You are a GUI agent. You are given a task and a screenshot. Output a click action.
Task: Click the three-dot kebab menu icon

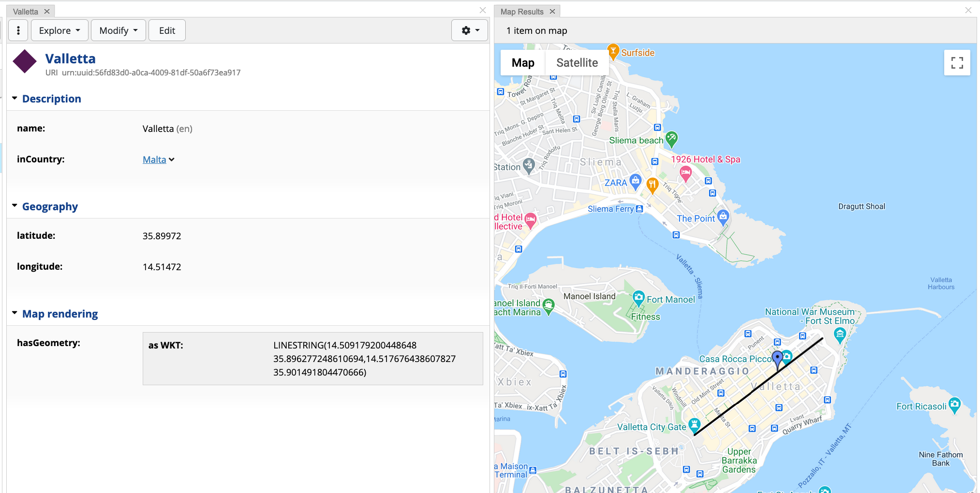(x=18, y=30)
